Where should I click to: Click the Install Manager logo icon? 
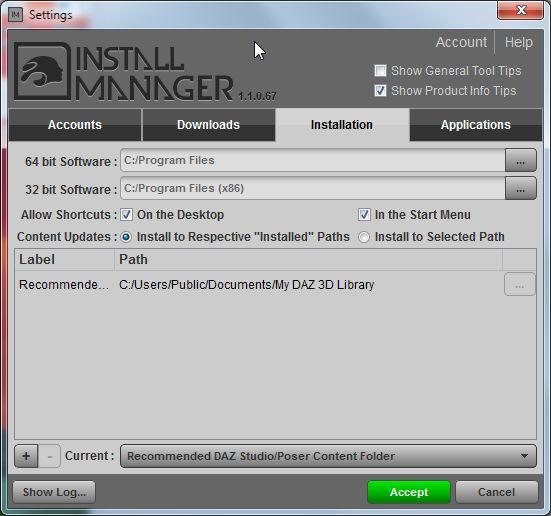pos(42,71)
